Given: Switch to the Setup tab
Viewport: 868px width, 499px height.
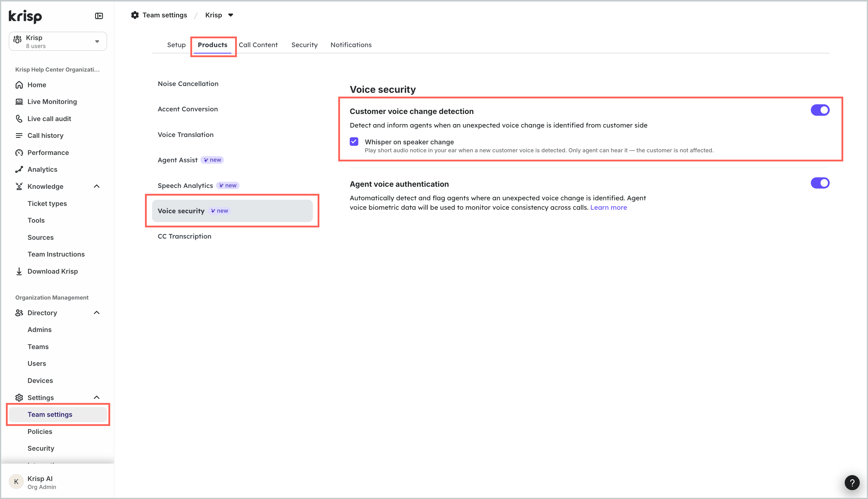Looking at the screenshot, I should 176,45.
